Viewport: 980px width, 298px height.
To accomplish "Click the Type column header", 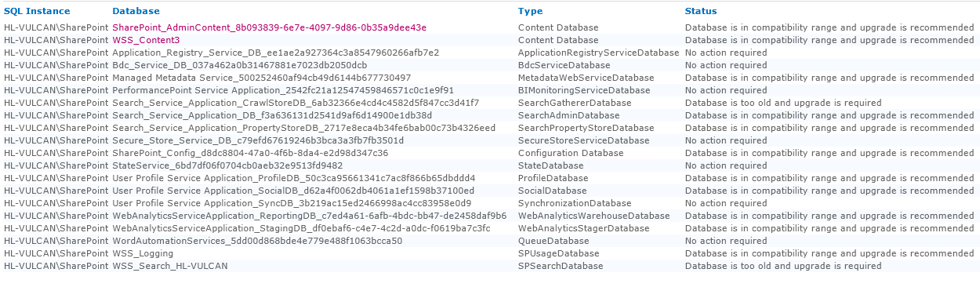I will [530, 11].
